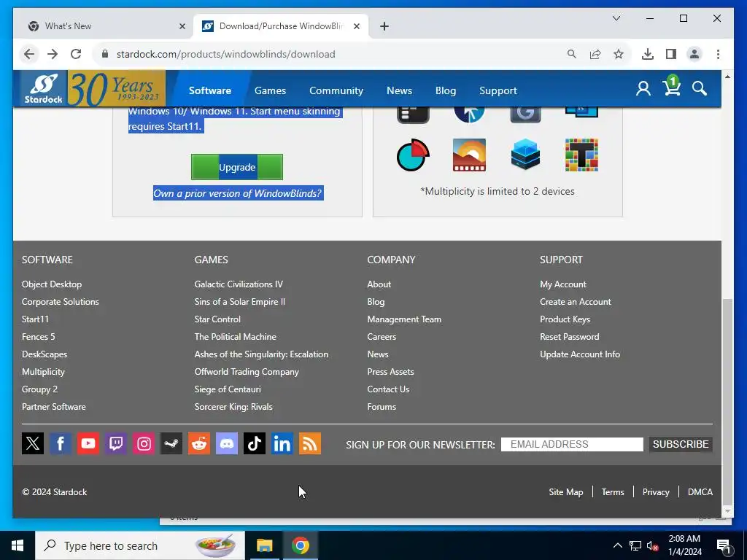Open Stardock Instagram icon

tap(144, 443)
